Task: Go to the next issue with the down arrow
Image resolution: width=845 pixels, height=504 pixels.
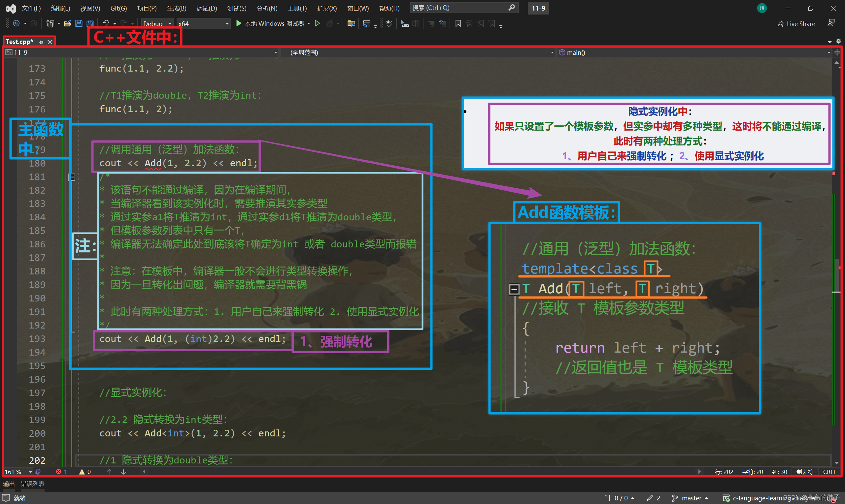Action: pyautogui.click(x=123, y=472)
